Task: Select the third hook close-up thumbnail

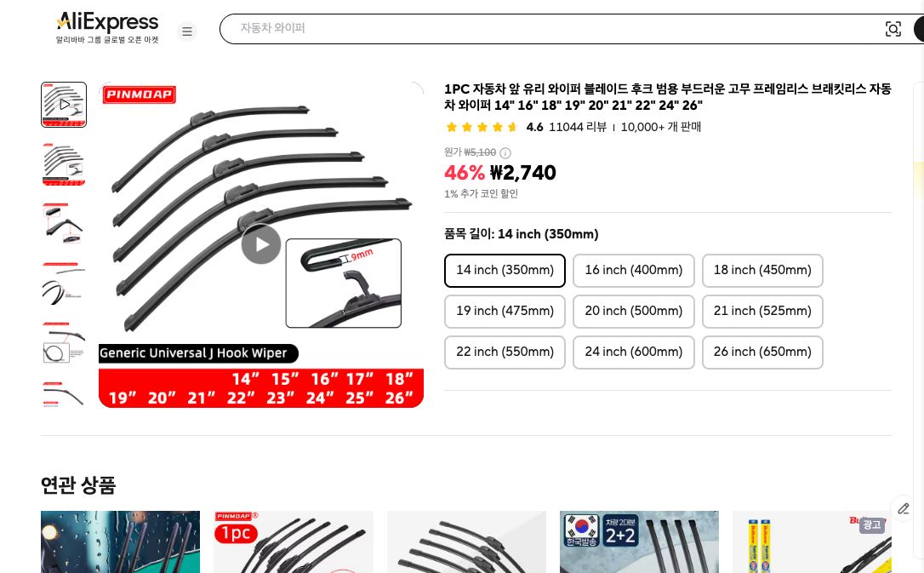Action: coord(64,223)
